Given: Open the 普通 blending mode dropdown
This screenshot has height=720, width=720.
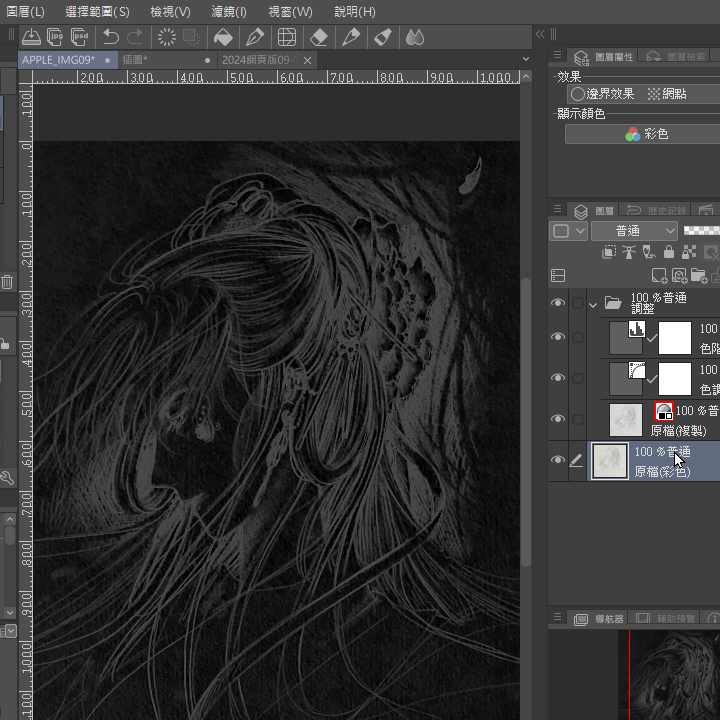Looking at the screenshot, I should click(634, 231).
